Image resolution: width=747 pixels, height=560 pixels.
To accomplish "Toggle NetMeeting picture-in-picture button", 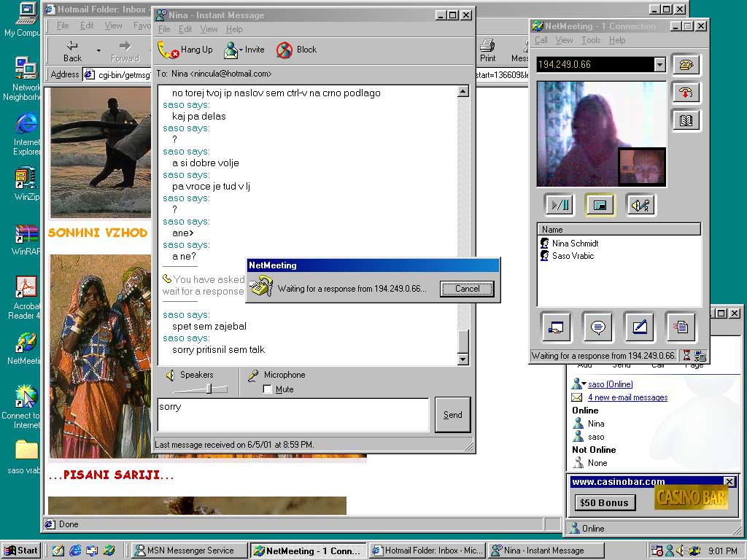I will point(600,205).
